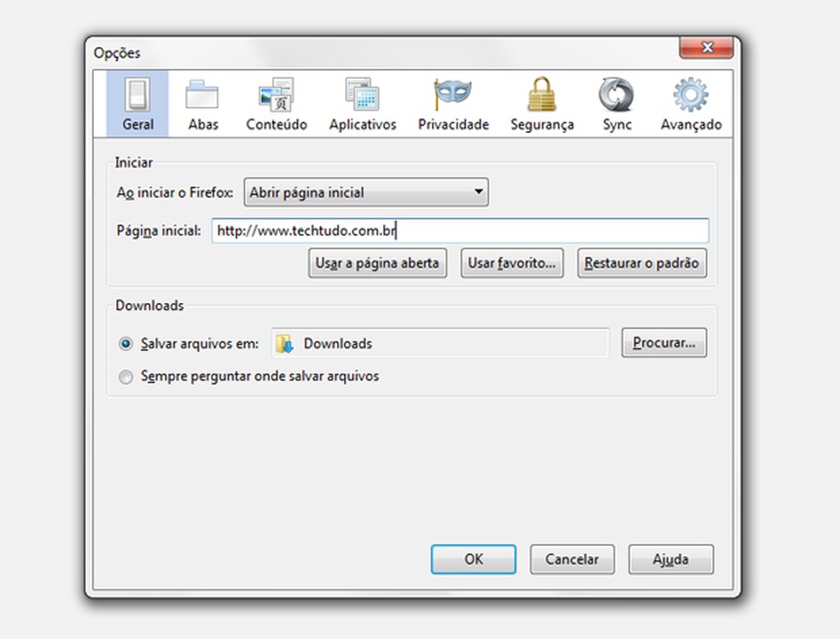Click the Página inicial URL field
Screen dimensions: 840x639
coord(460,230)
